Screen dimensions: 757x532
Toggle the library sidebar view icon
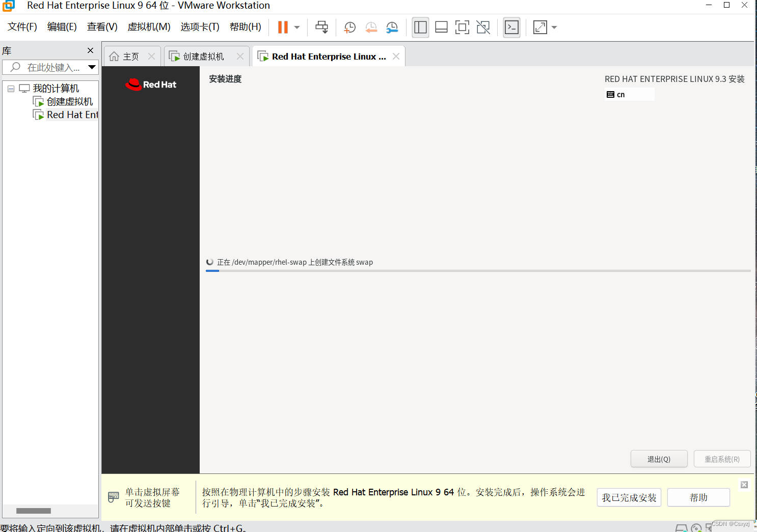click(421, 27)
